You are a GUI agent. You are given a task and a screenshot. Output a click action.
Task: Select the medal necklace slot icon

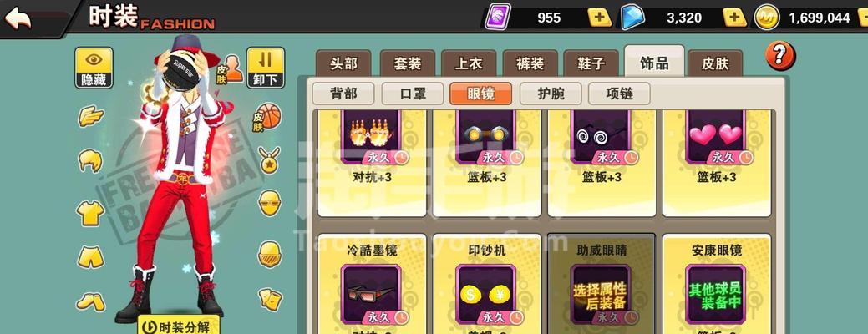270,159
